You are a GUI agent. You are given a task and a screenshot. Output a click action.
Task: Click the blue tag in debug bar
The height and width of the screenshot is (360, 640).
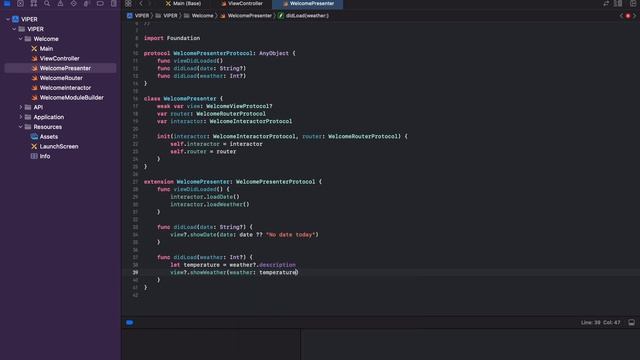tap(129, 322)
